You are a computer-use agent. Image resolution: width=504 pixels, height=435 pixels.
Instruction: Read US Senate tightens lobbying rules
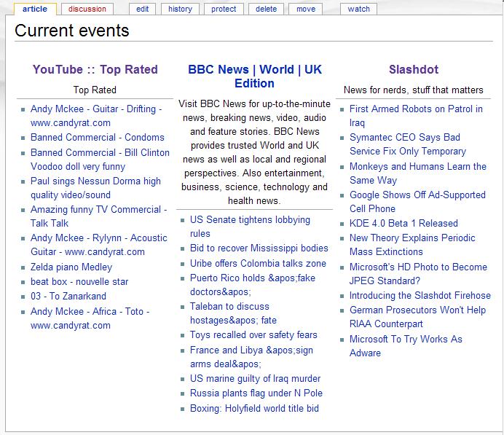coord(250,227)
